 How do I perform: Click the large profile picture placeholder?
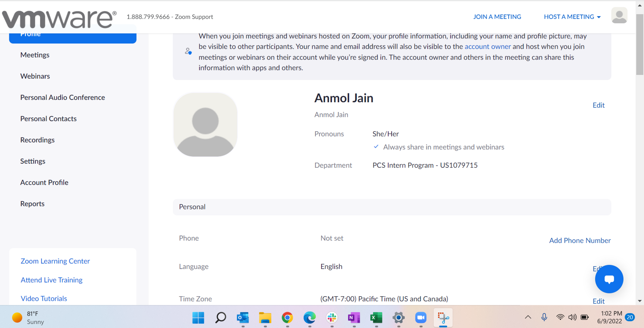point(205,125)
